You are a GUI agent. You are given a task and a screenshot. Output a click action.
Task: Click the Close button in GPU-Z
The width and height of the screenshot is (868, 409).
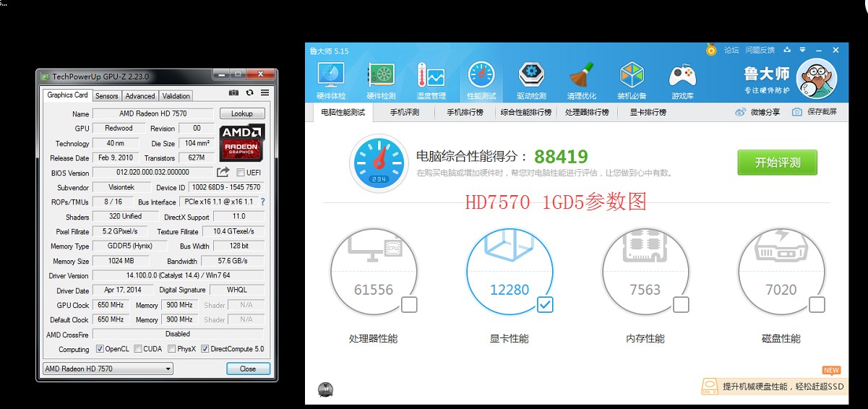coord(248,369)
